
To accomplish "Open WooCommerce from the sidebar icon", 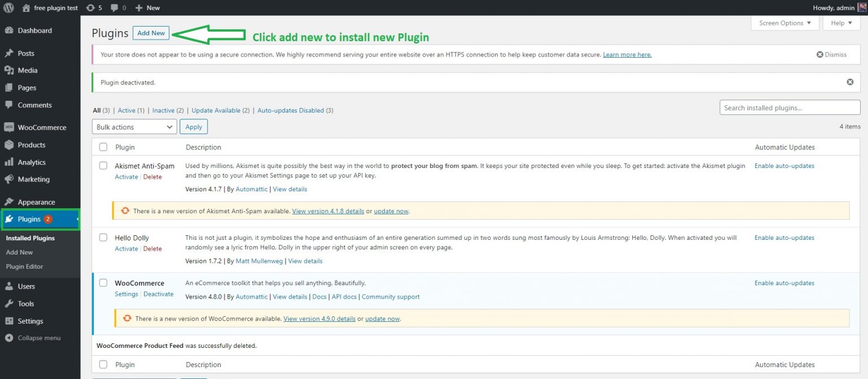I will [x=9, y=127].
